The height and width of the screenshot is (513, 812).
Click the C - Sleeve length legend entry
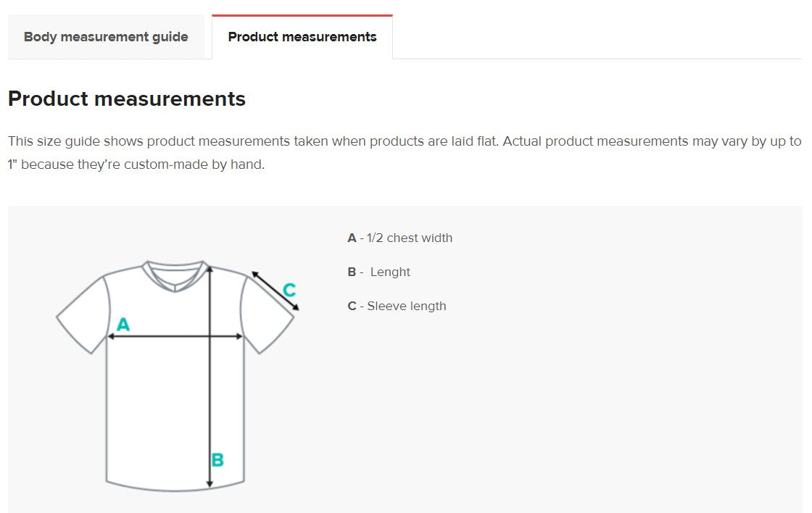396,306
